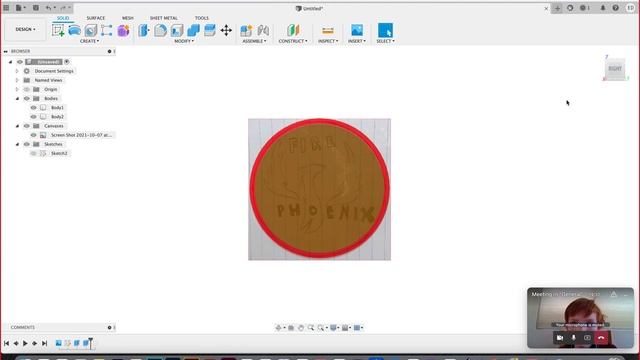Click the Pan hand icon

tap(301, 328)
